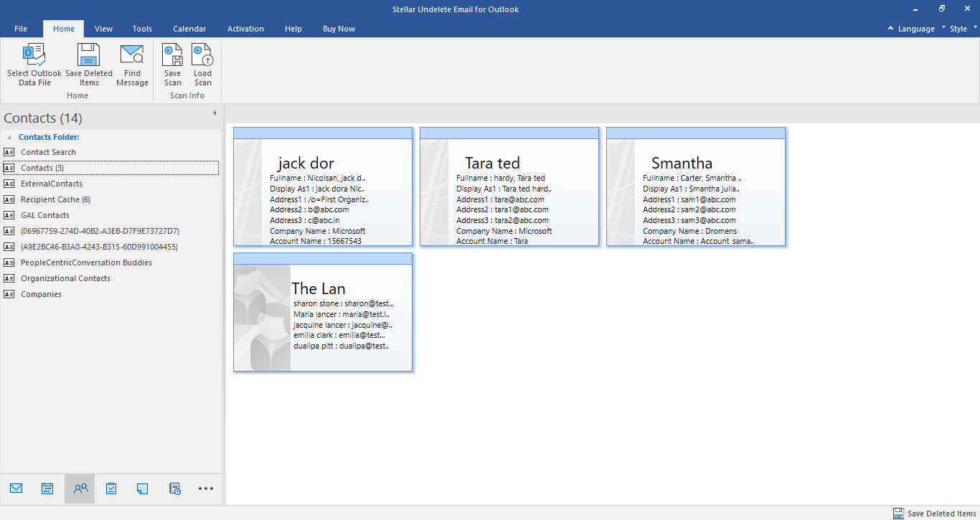Viewport: 980px width, 520px height.
Task: Click Load Scan icon
Action: [x=202, y=56]
